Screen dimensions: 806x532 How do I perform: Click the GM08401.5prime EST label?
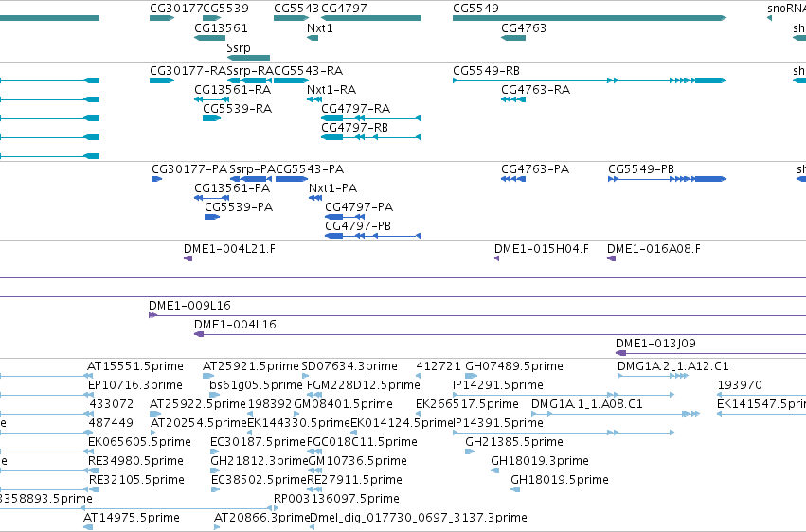pos(344,404)
